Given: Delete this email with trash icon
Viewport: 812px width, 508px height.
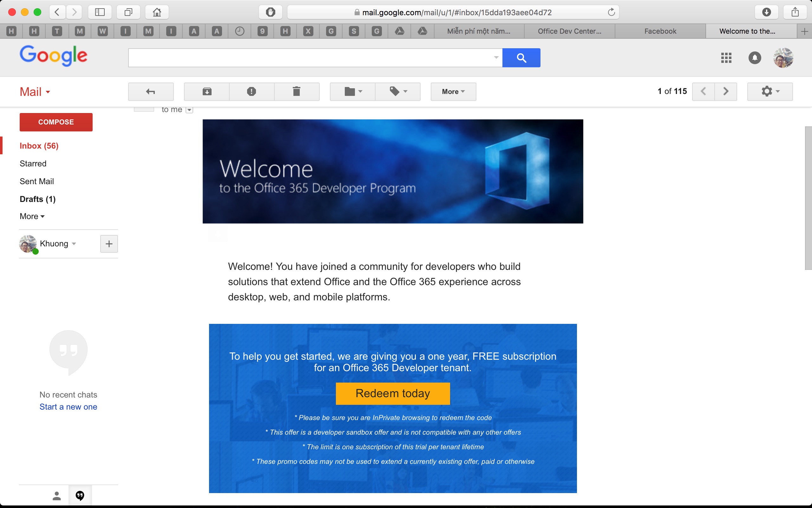Looking at the screenshot, I should pos(297,91).
